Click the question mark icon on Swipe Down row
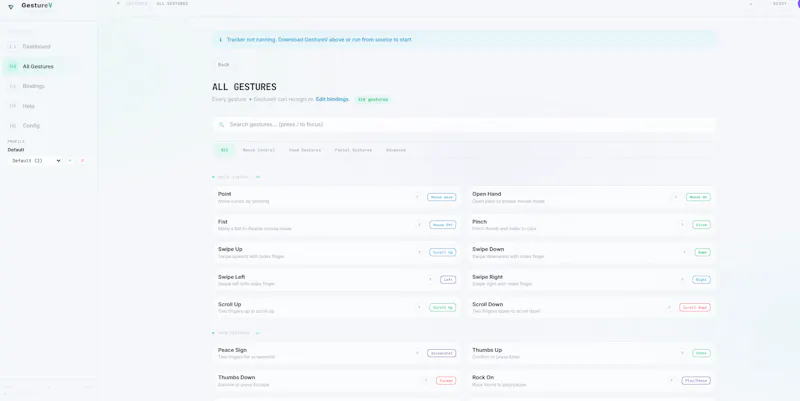The image size is (800, 401). pos(684,252)
